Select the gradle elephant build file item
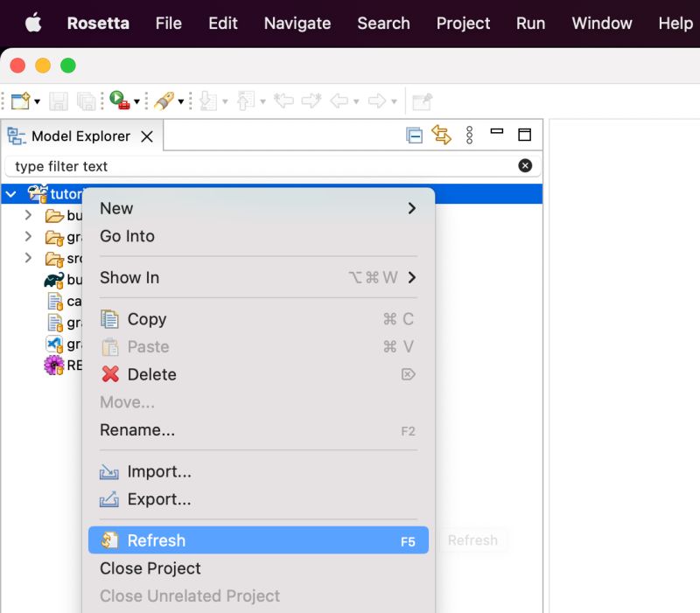Image resolution: width=700 pixels, height=613 pixels. click(x=63, y=280)
